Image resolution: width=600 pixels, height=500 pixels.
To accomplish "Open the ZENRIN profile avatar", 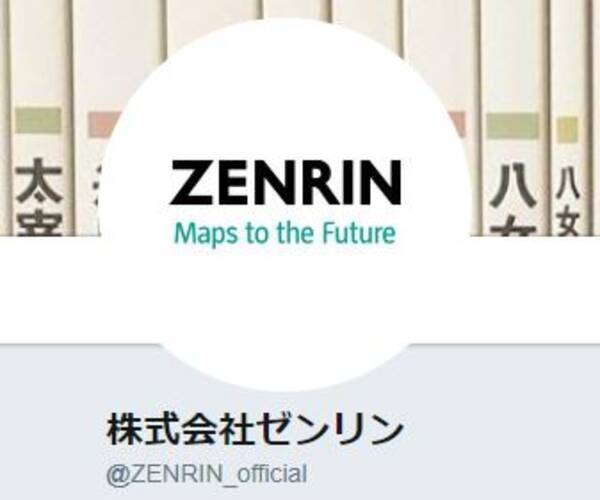I will pos(285,205).
